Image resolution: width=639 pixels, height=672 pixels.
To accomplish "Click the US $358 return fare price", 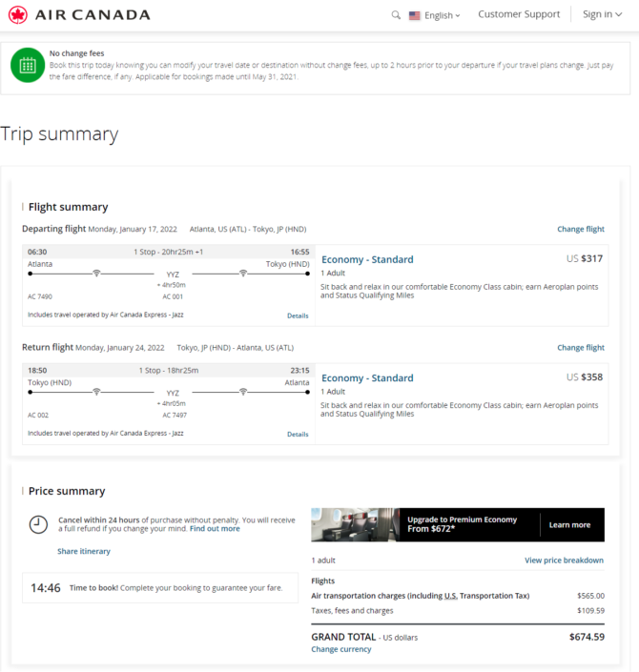I will (x=585, y=377).
